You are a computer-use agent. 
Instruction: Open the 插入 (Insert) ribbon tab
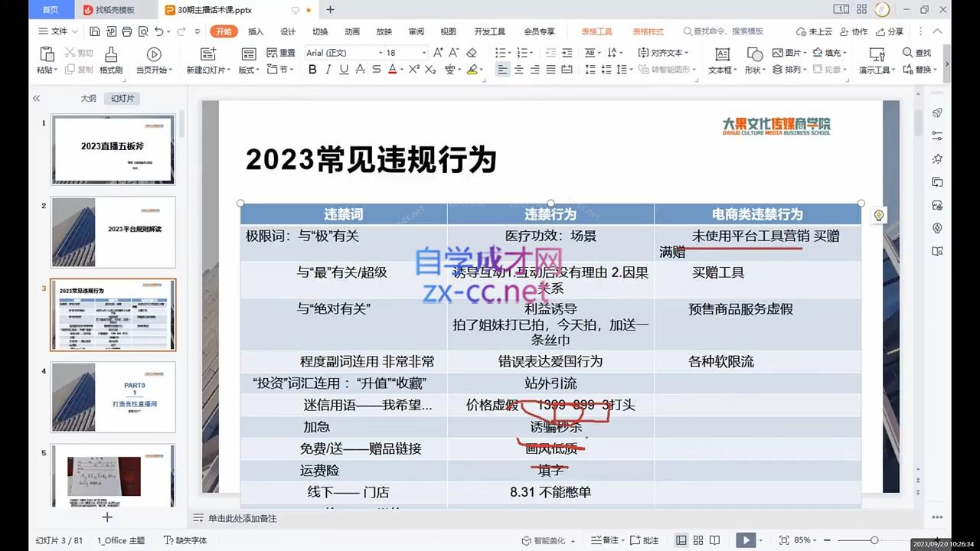click(256, 31)
